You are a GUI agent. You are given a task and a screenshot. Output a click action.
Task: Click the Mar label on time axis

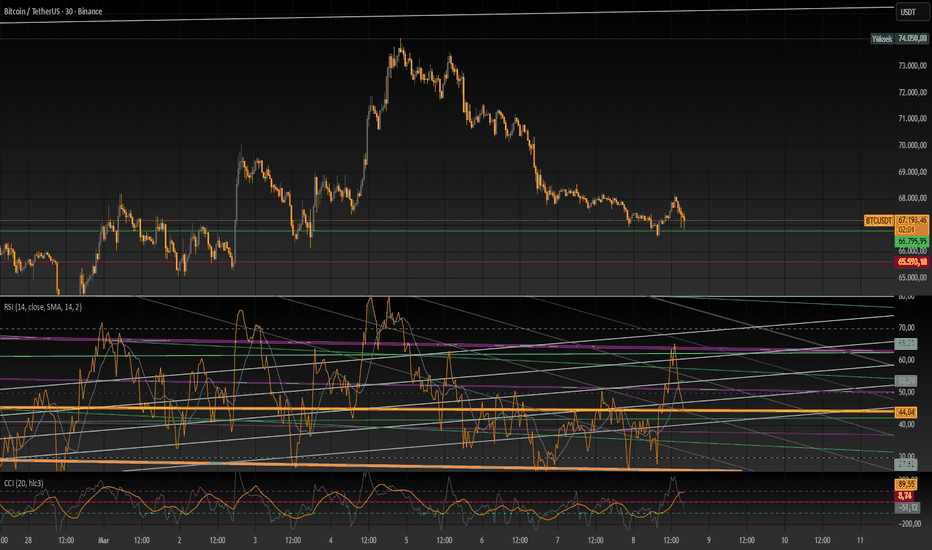click(103, 540)
